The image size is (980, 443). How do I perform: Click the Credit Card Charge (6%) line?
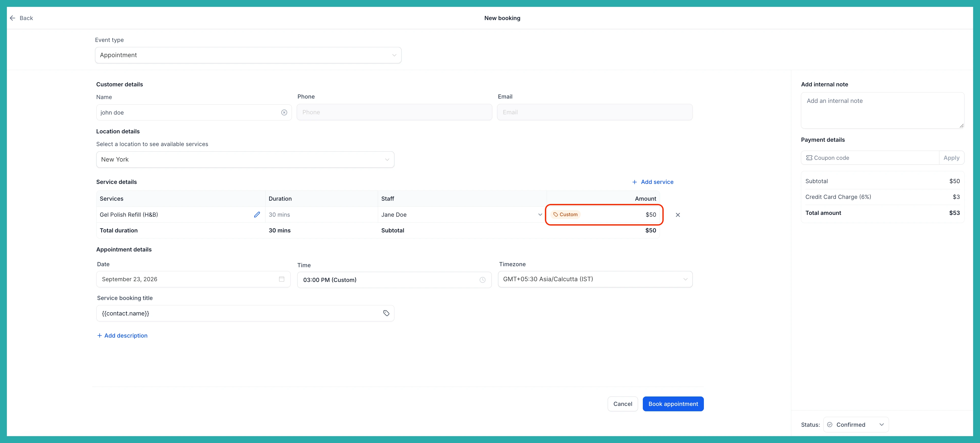coord(882,197)
